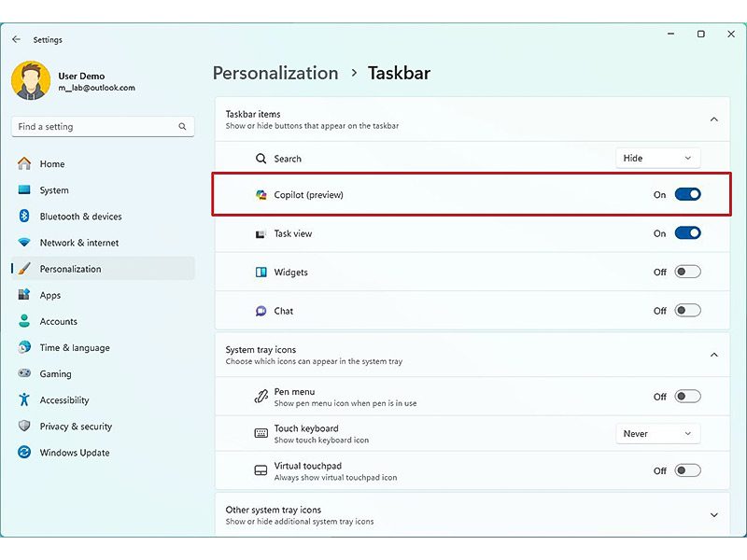Click the Accounts person icon
The width and height of the screenshot is (747, 560).
pos(24,321)
